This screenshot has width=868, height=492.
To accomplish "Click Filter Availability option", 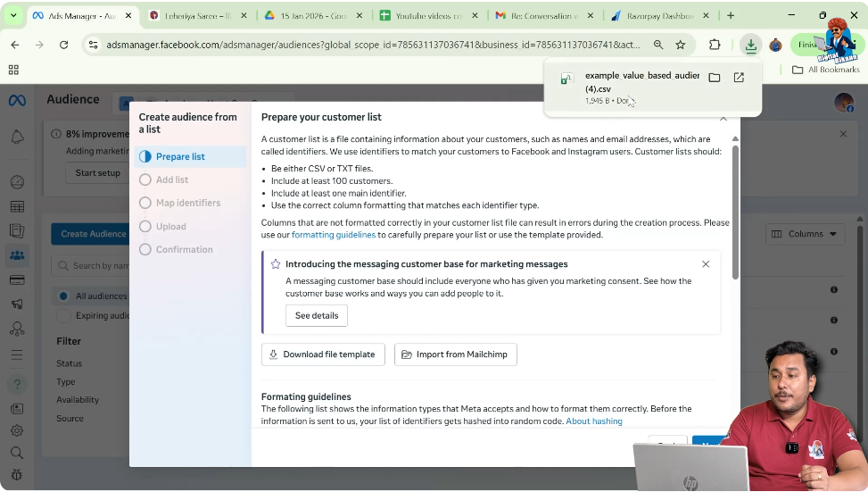I will [78, 400].
